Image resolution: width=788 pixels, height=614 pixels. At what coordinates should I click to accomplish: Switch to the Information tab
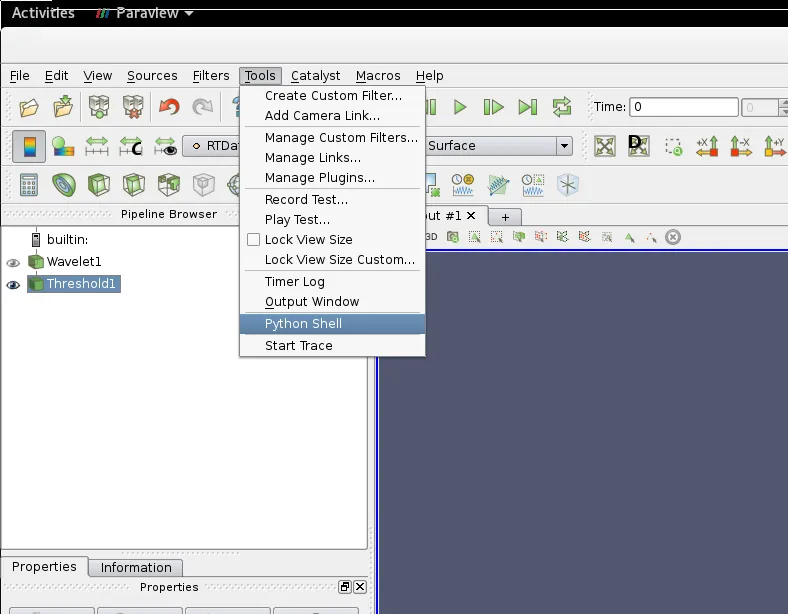(136, 568)
